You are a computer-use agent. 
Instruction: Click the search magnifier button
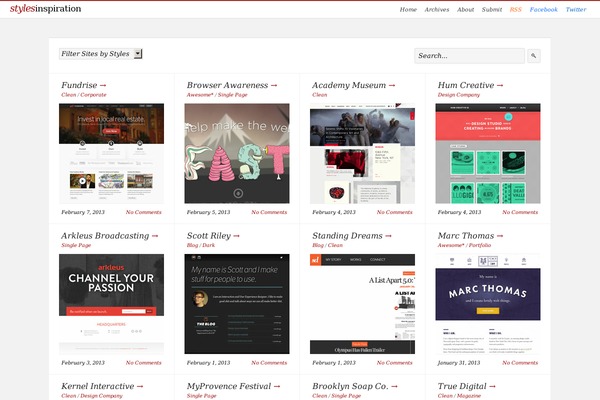click(x=534, y=56)
